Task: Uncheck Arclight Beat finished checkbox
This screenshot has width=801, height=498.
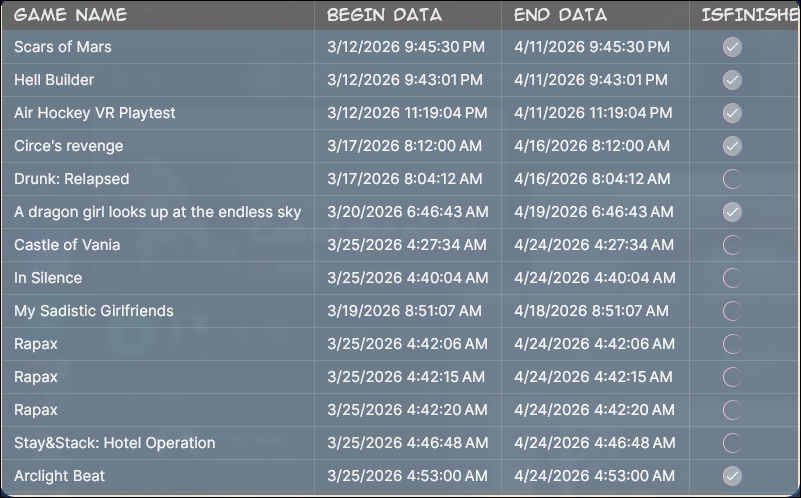Action: coord(732,476)
